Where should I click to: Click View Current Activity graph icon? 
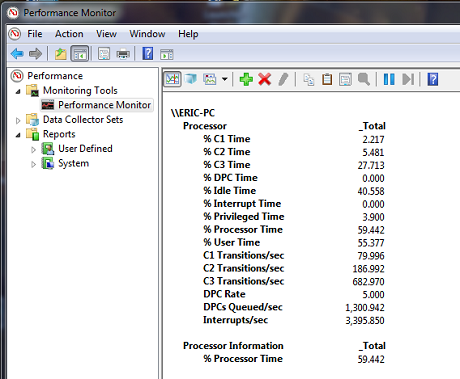[x=172, y=79]
